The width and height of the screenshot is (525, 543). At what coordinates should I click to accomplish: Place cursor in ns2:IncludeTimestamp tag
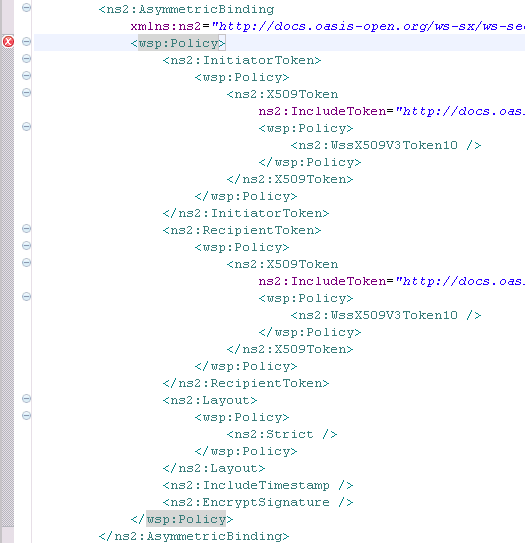(x=258, y=485)
